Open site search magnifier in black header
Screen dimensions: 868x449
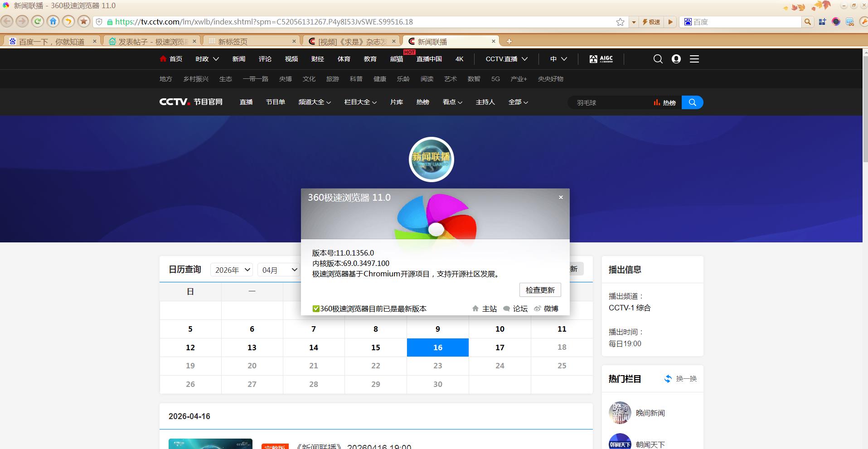click(x=658, y=59)
